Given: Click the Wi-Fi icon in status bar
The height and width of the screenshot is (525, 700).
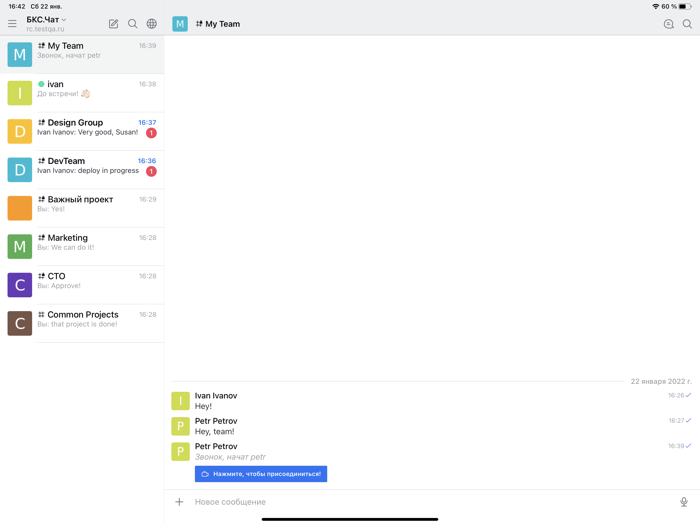Looking at the screenshot, I should click(655, 6).
